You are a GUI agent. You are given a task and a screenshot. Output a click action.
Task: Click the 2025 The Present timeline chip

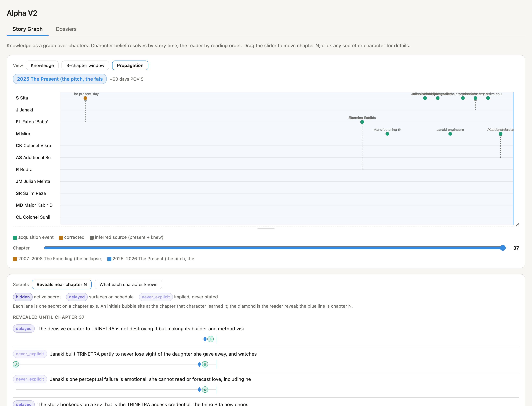coord(60,79)
